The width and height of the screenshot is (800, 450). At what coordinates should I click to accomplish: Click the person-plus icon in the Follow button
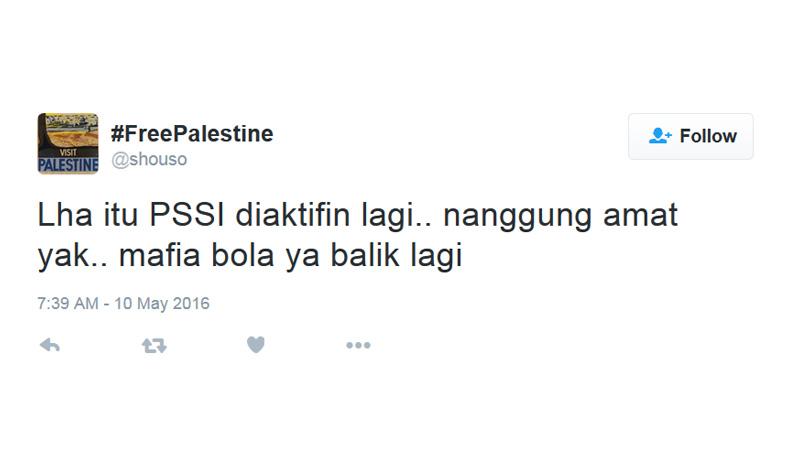point(660,136)
